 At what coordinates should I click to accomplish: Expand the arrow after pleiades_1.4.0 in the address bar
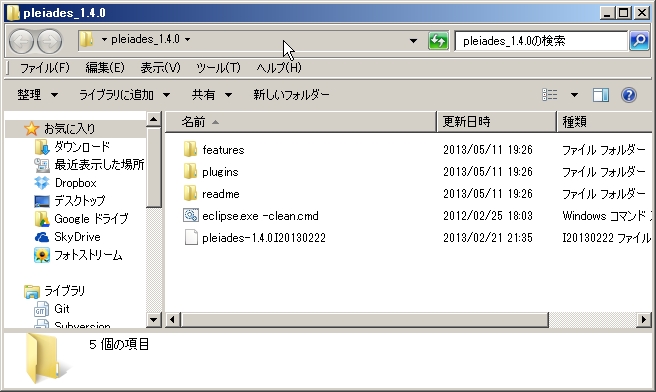pos(187,39)
